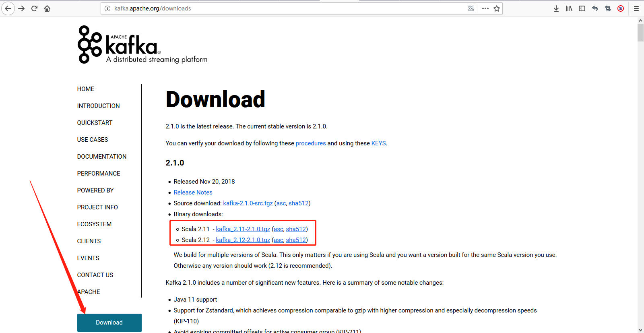This screenshot has height=333, width=644.
Task: Open the KEYS link
Action: coord(378,143)
